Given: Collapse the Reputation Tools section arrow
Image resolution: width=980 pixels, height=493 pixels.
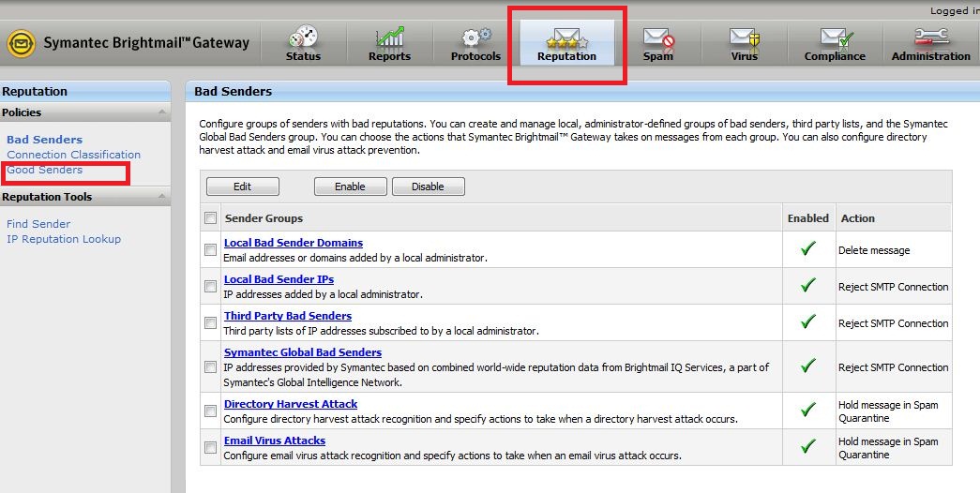Looking at the screenshot, I should 162,196.
